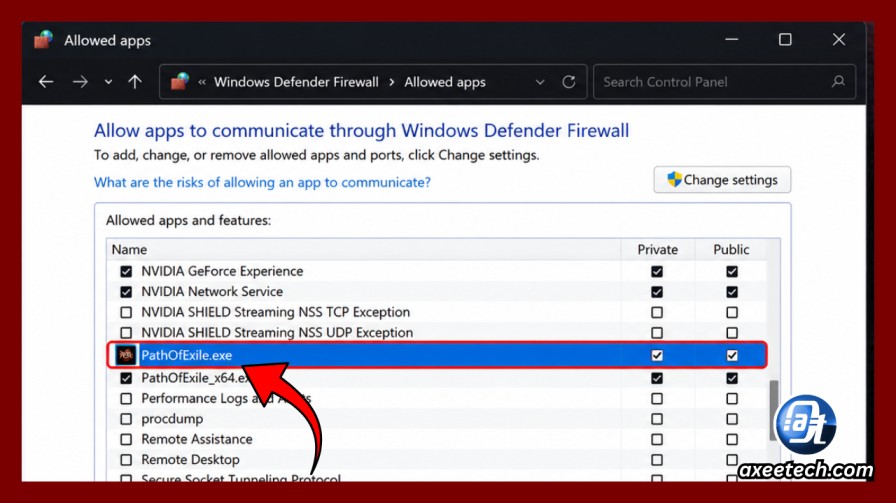Open the risks of allowing an app link

point(262,182)
